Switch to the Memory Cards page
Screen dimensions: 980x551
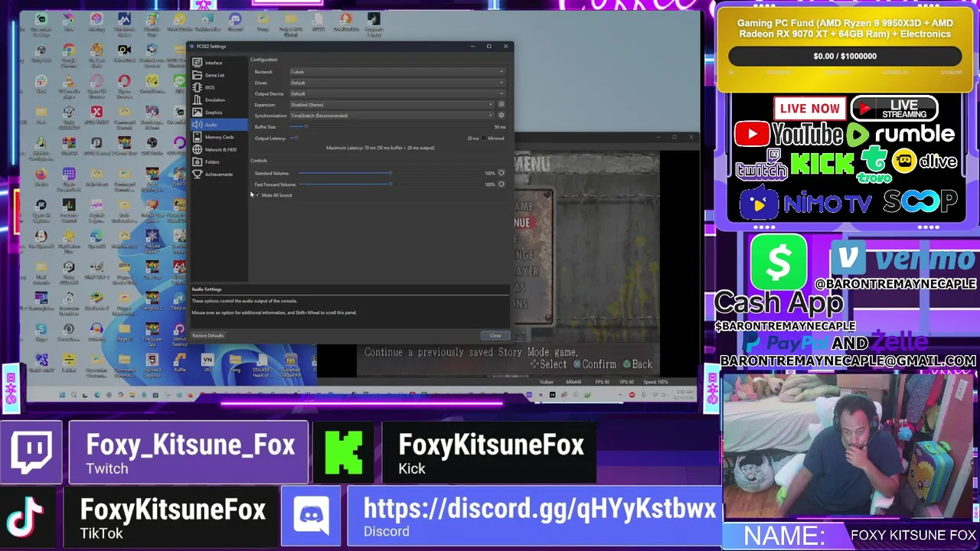point(220,137)
